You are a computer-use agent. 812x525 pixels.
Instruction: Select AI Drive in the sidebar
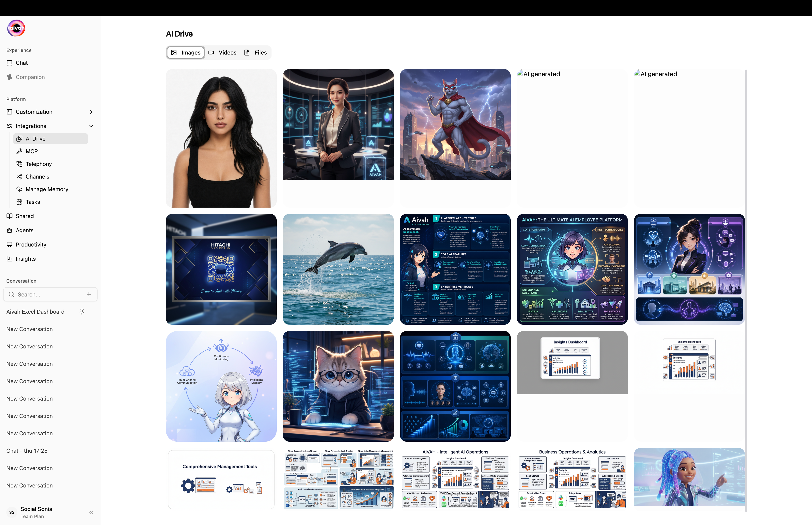coord(50,139)
